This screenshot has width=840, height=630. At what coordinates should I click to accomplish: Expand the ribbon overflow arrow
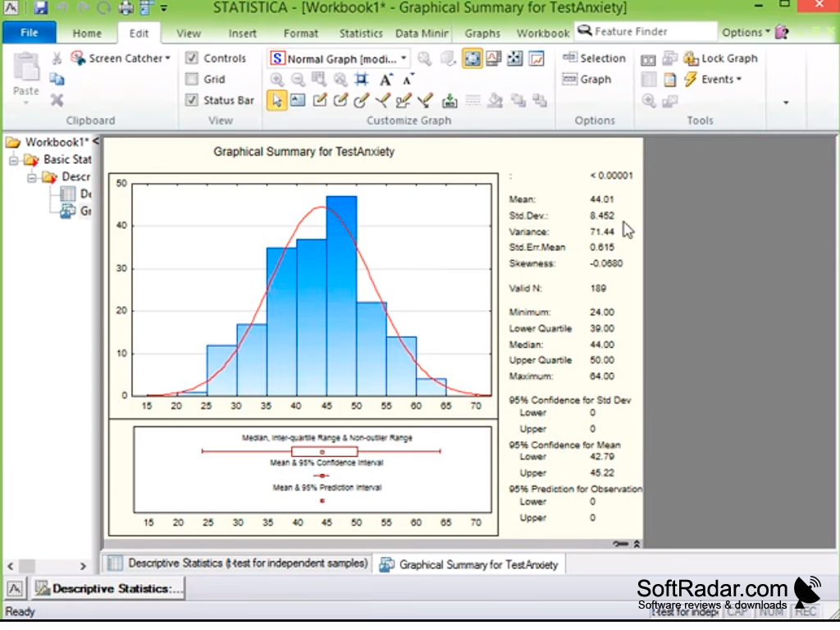point(786,103)
